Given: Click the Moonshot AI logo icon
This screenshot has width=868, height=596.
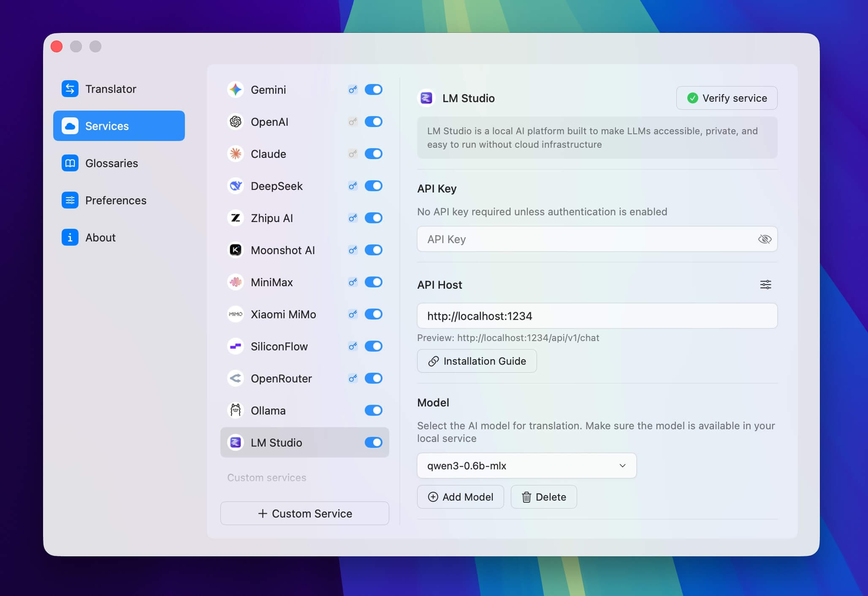Looking at the screenshot, I should click(236, 250).
